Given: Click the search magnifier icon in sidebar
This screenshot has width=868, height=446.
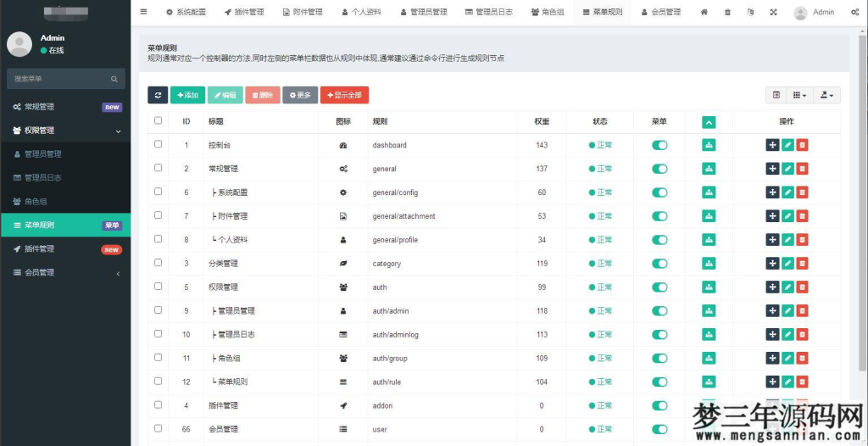Looking at the screenshot, I should (114, 79).
